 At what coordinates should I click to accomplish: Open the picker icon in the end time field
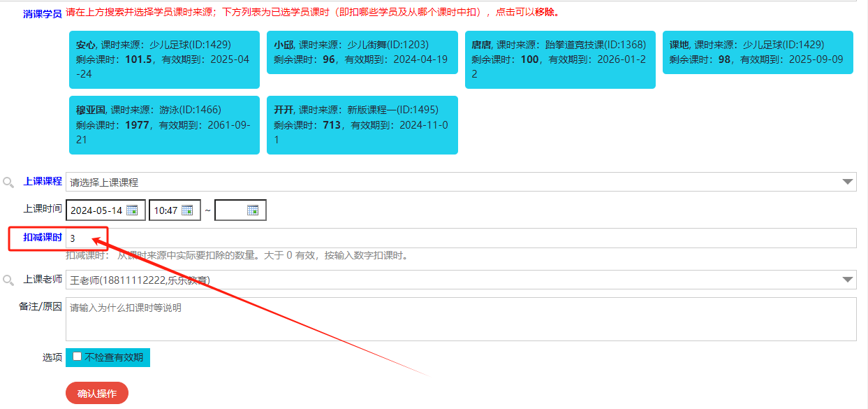[253, 210]
